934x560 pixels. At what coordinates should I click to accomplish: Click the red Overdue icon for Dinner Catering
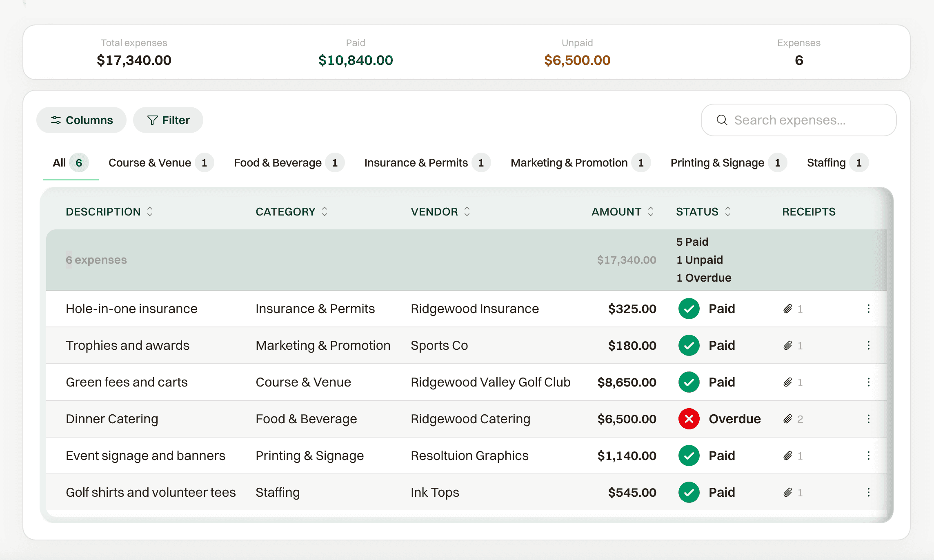pos(689,419)
